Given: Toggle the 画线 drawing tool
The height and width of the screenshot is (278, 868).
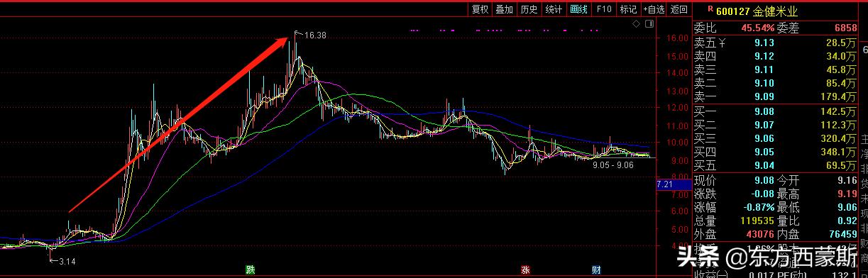Looking at the screenshot, I should point(579,9).
